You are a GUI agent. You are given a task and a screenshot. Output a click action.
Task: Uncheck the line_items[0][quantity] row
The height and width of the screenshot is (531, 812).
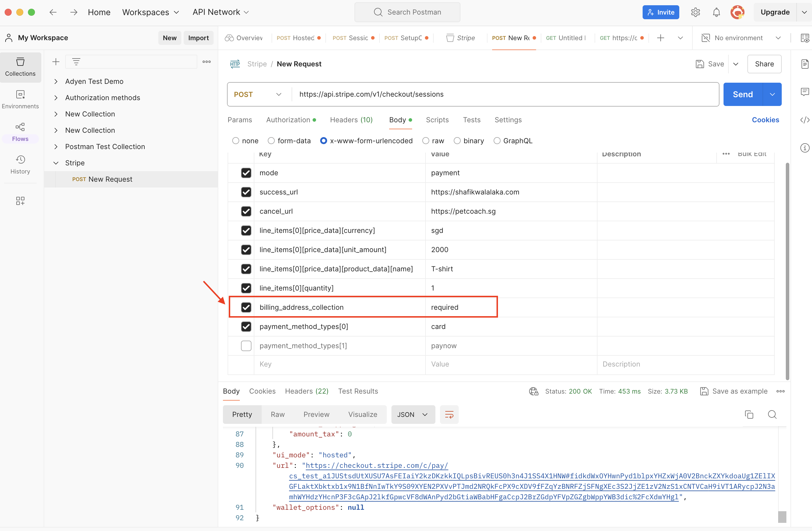point(246,288)
